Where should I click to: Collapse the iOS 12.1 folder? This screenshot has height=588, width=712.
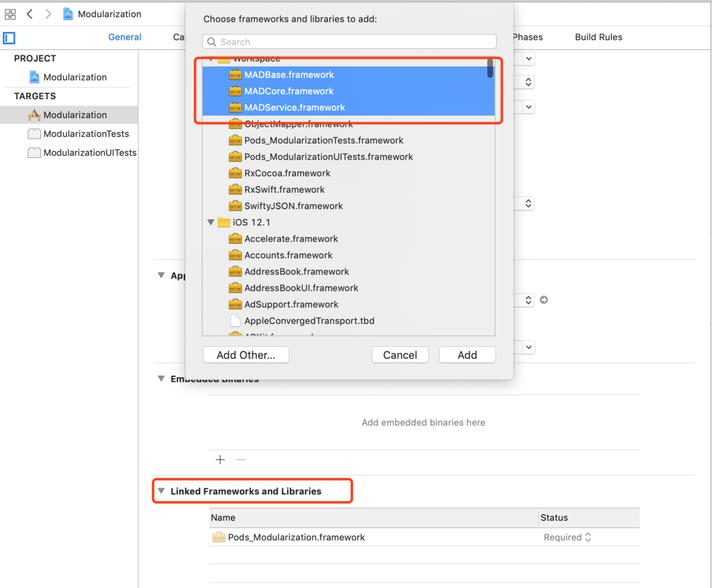(x=211, y=223)
